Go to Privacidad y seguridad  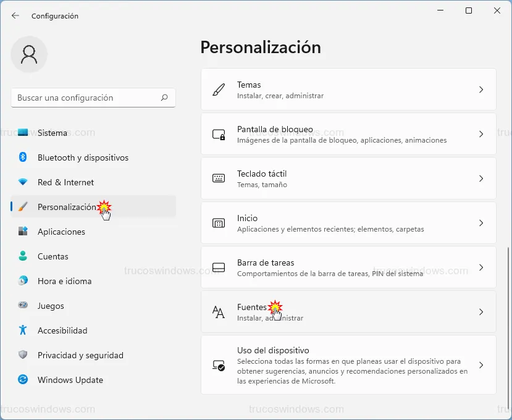(x=80, y=355)
